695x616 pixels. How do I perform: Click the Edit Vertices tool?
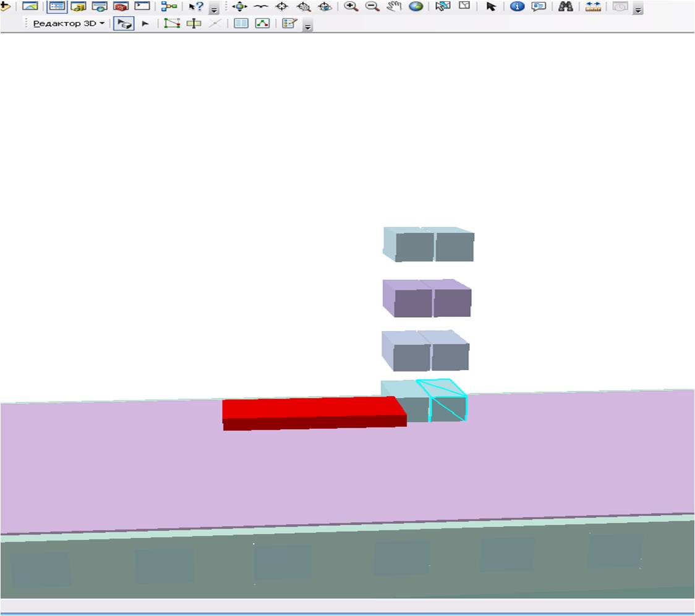[x=172, y=23]
